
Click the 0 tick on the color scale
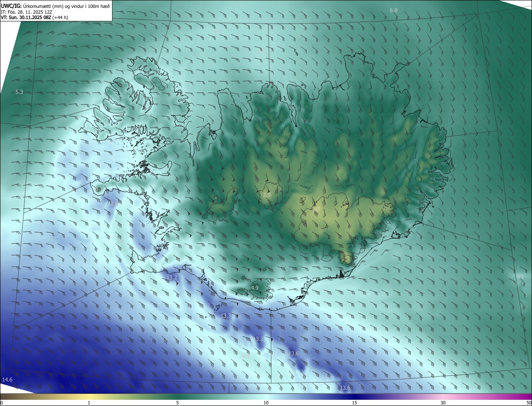click(1, 403)
